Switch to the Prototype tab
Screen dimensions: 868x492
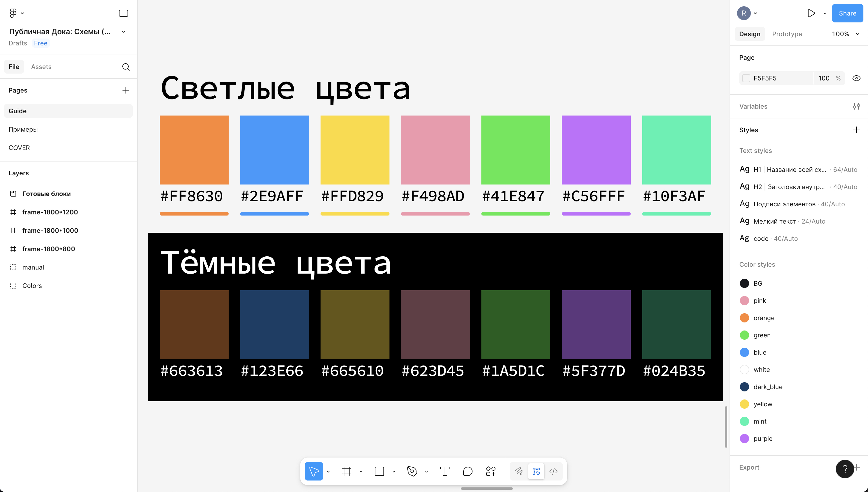click(x=787, y=34)
